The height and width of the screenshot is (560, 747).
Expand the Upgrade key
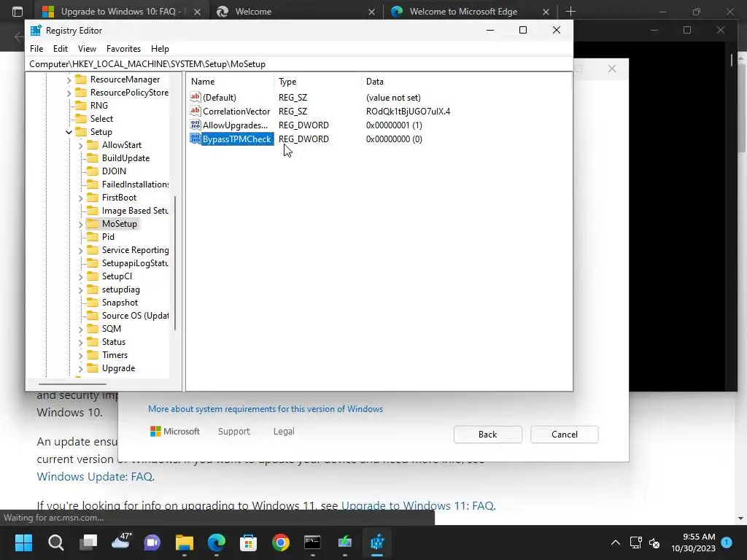[x=80, y=368]
